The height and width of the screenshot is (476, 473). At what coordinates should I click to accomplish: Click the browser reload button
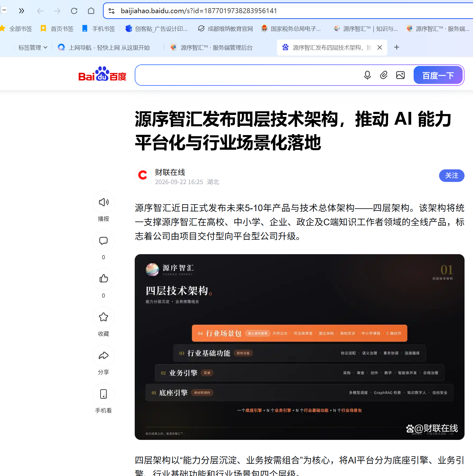74,11
